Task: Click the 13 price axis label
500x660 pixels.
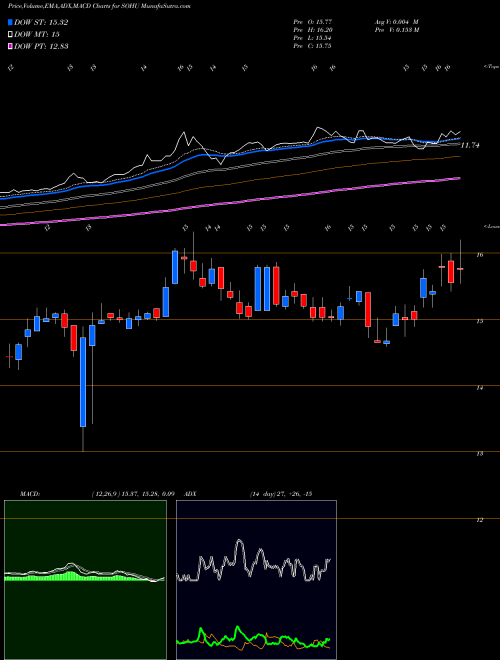Action: 480,454
